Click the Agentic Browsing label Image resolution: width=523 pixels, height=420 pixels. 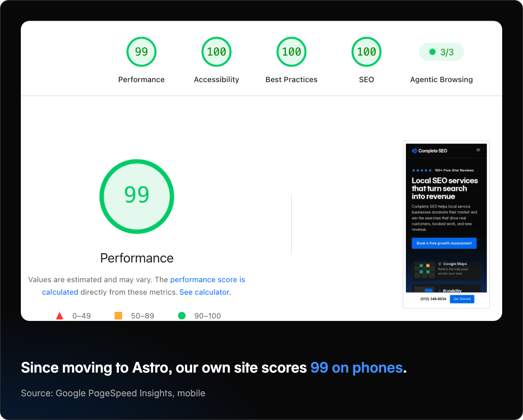pyautogui.click(x=441, y=80)
